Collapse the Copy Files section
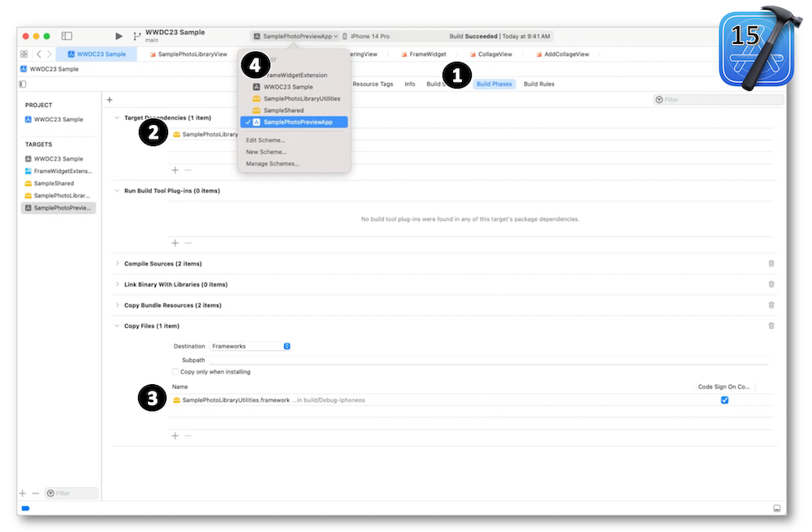Viewport: 812px width, 532px height. click(117, 326)
